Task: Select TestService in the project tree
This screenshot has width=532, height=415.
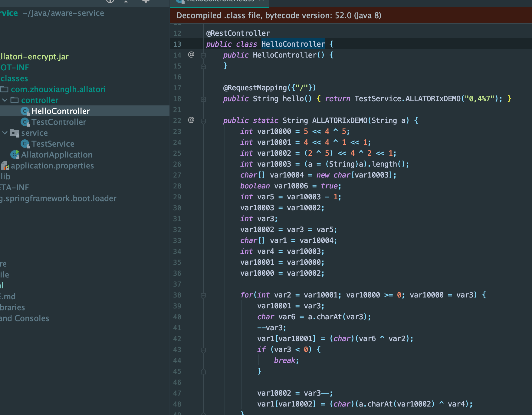Action: (x=53, y=144)
